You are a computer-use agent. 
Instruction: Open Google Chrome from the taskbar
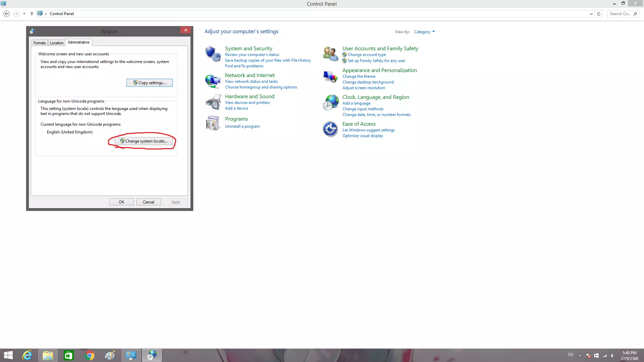(90, 355)
